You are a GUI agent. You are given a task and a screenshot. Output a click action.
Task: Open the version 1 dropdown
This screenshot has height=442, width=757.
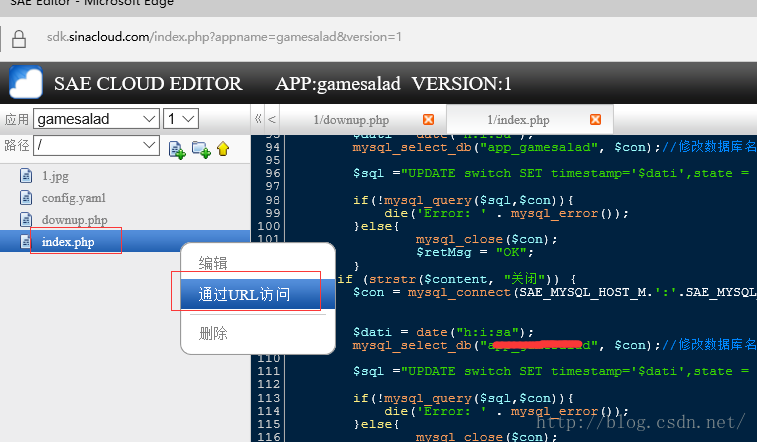[181, 119]
